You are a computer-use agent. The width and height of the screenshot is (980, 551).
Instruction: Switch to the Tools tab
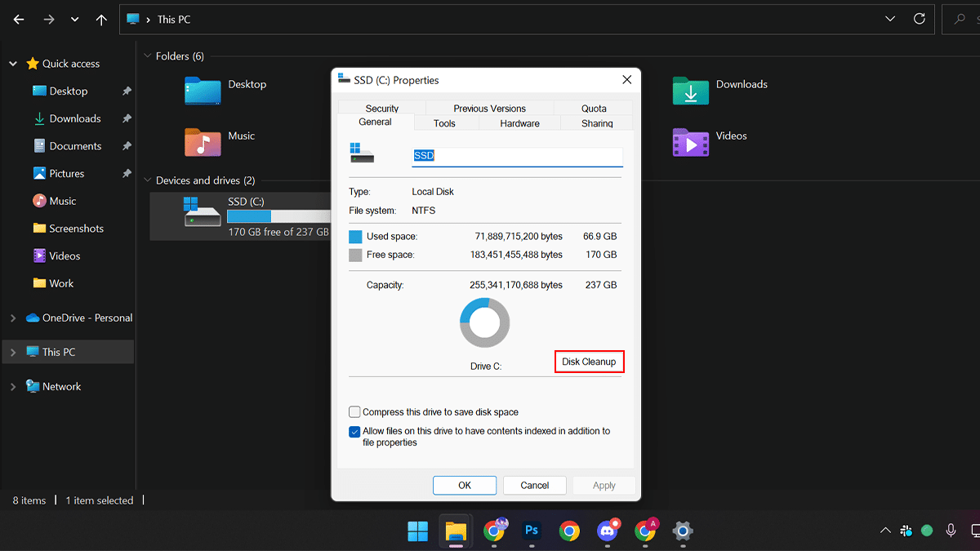point(444,123)
